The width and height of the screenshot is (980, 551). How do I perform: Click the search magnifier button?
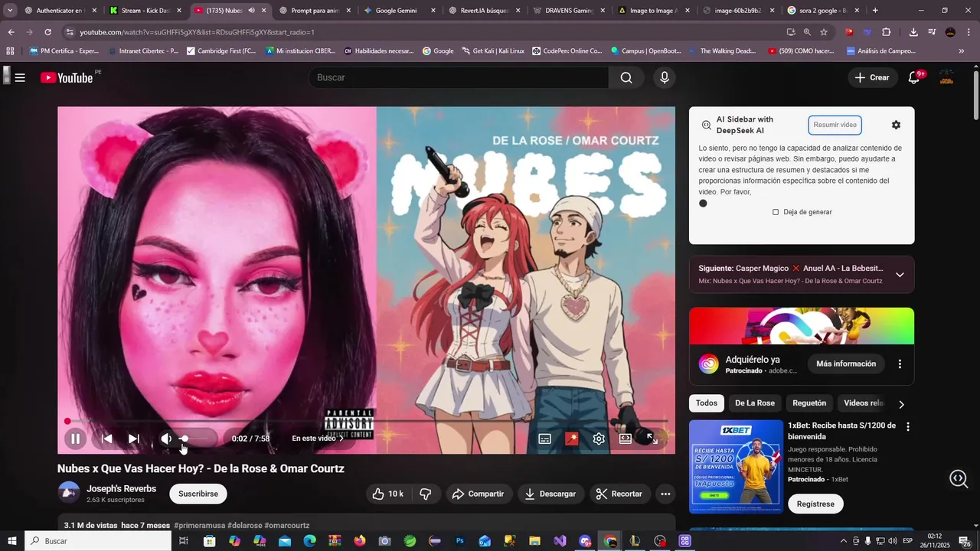click(626, 77)
